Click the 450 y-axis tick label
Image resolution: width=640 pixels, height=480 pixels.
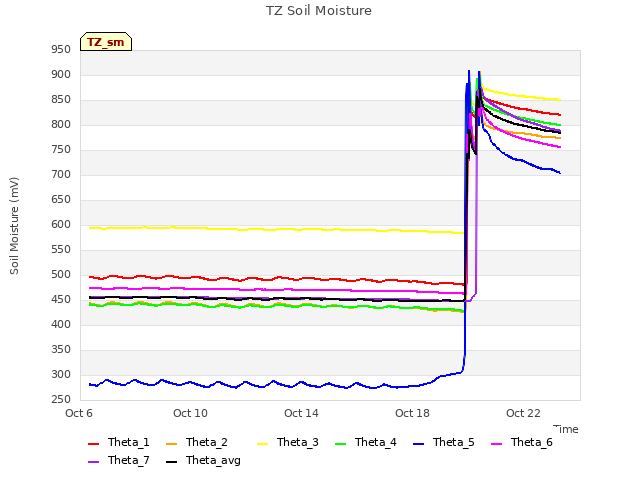click(x=61, y=300)
